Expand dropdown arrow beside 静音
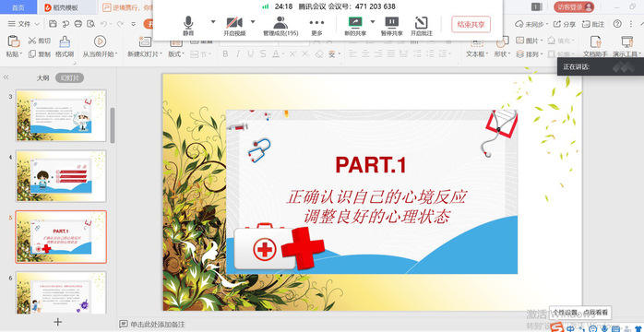This screenshot has width=644, height=332. point(213,22)
